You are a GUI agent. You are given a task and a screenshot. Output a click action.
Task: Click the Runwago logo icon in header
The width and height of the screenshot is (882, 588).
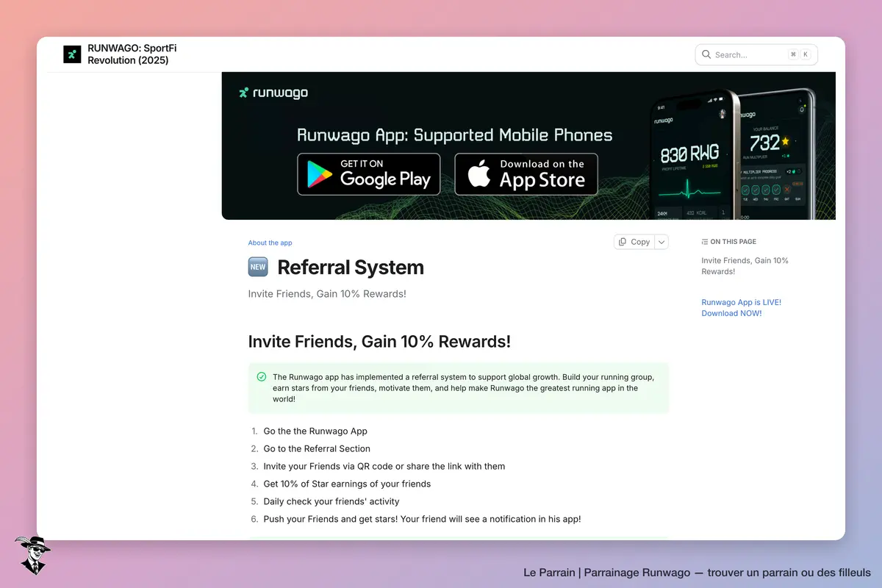click(72, 54)
